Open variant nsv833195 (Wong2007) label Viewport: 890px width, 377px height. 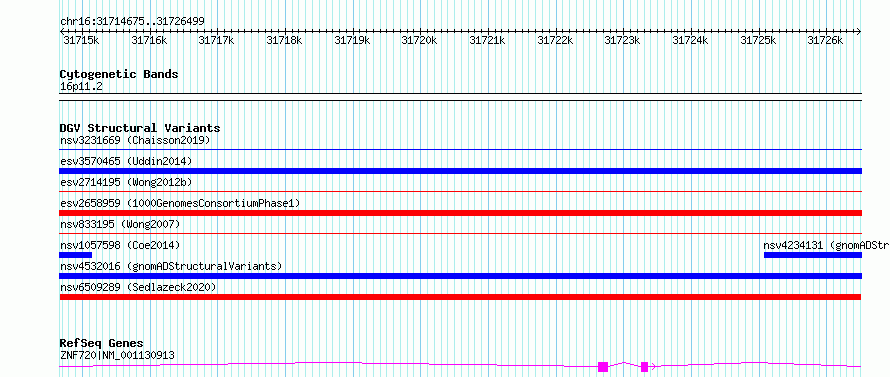coord(120,224)
